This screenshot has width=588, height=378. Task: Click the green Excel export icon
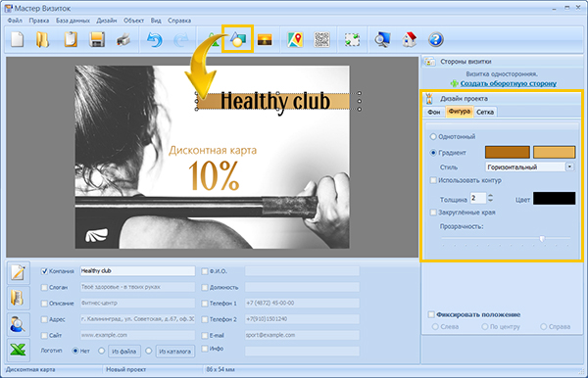tap(18, 350)
